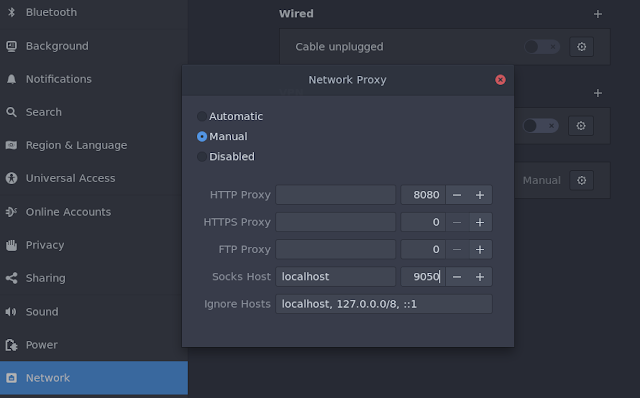Viewport: 640px width, 398px height.
Task: Open Network Proxy gear settings
Action: pos(581,180)
